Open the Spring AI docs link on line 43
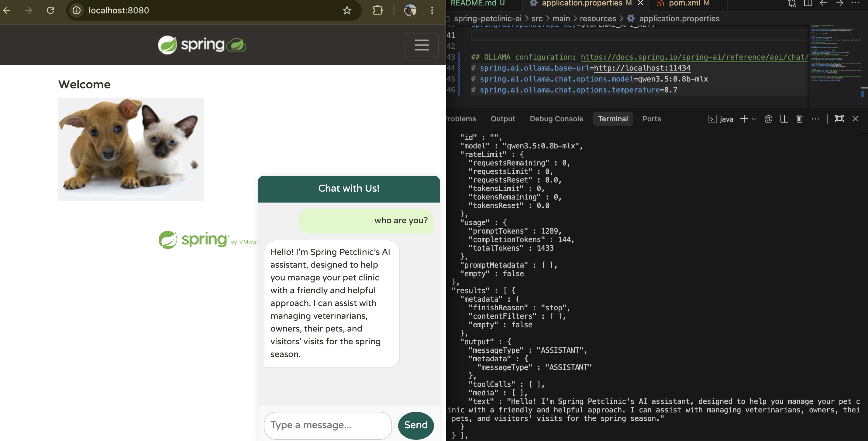This screenshot has height=441, width=868. [x=694, y=57]
